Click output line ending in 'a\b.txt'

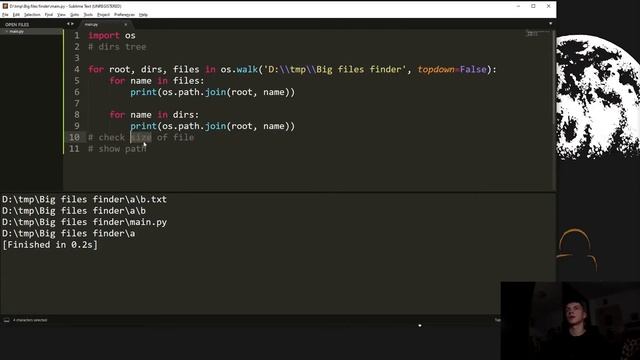click(84, 200)
